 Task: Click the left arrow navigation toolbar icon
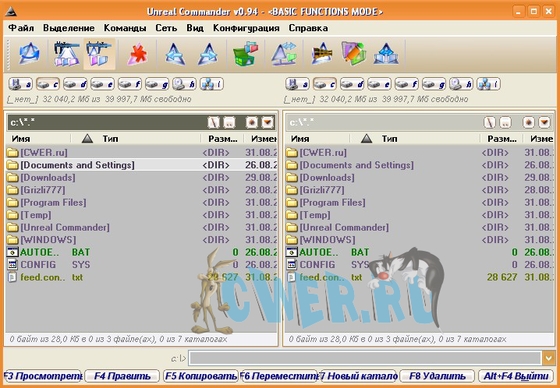click(x=175, y=54)
